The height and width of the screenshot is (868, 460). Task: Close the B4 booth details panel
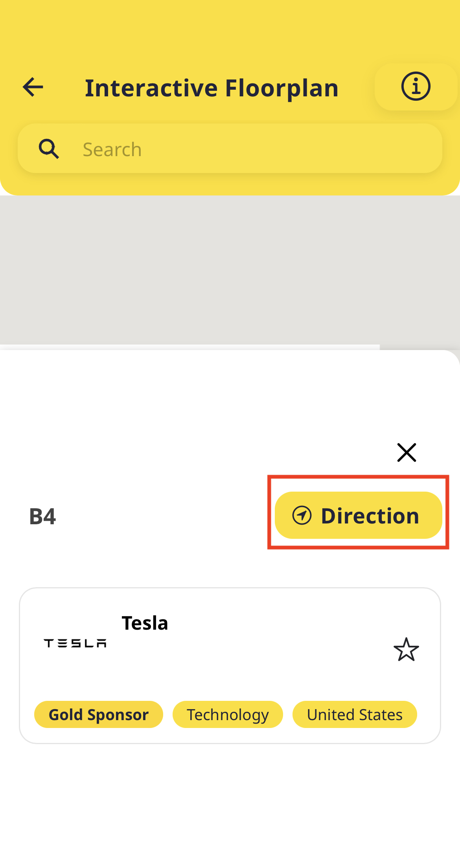click(x=406, y=452)
